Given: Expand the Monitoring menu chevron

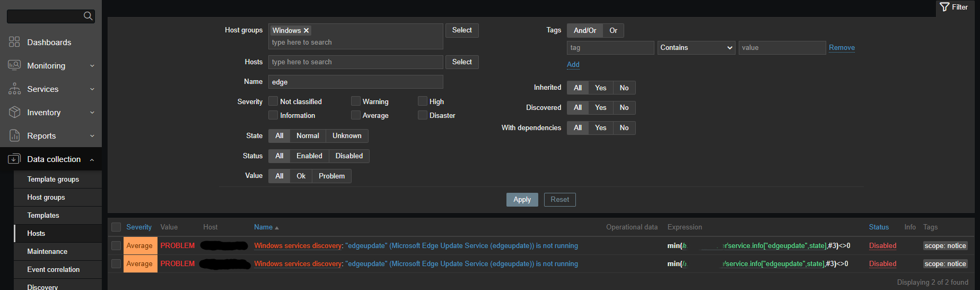Looking at the screenshot, I should (92, 66).
